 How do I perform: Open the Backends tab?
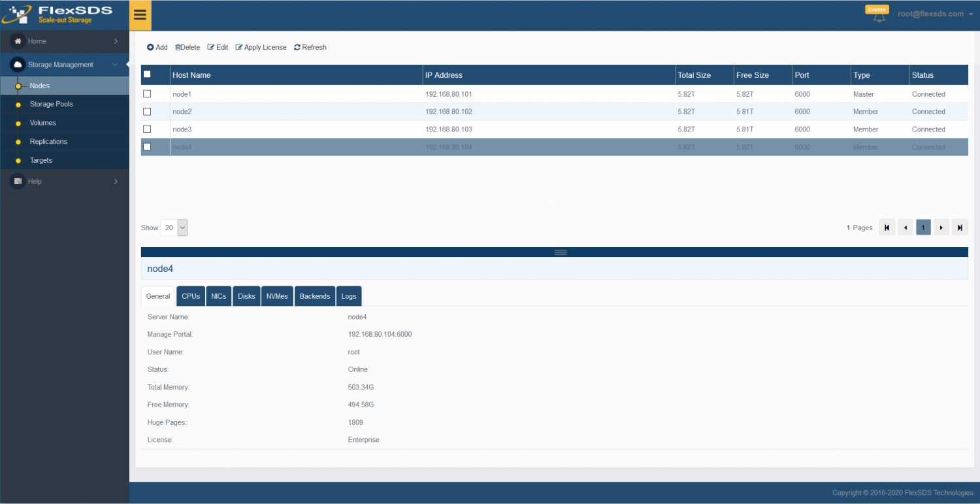(x=314, y=295)
